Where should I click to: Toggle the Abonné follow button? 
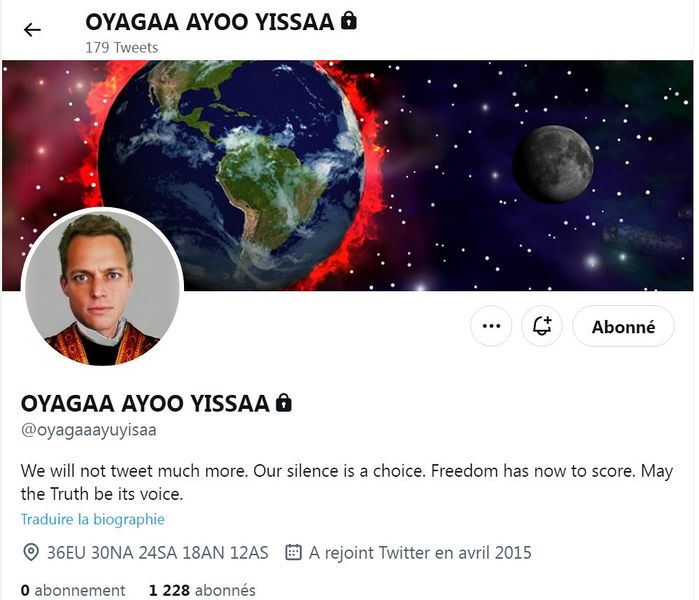click(623, 326)
